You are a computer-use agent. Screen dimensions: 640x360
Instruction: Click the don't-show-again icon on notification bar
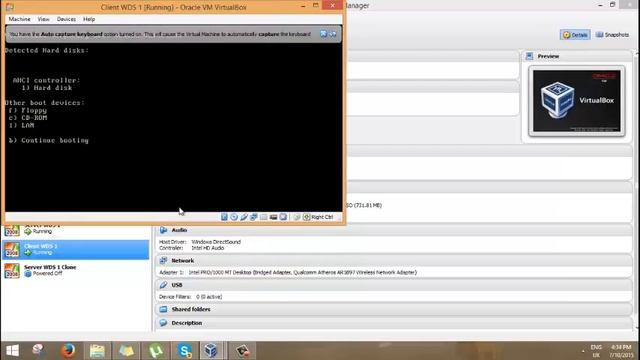click(x=333, y=34)
